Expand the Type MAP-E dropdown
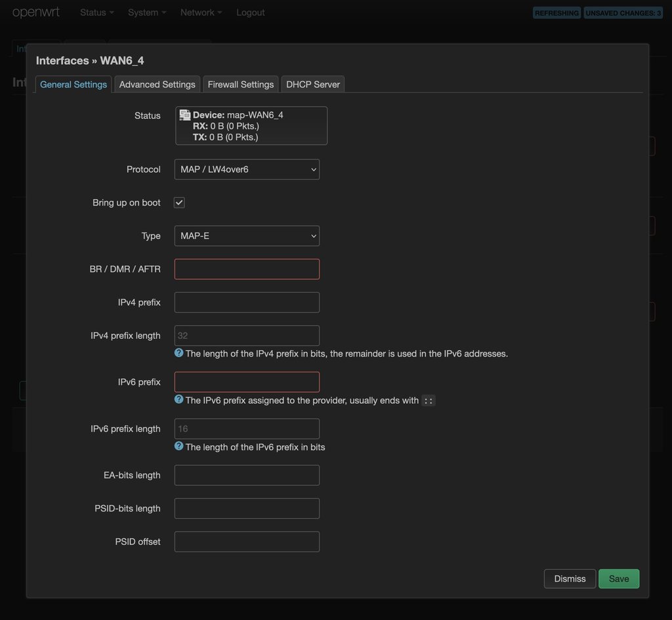This screenshot has width=672, height=620. pos(247,236)
